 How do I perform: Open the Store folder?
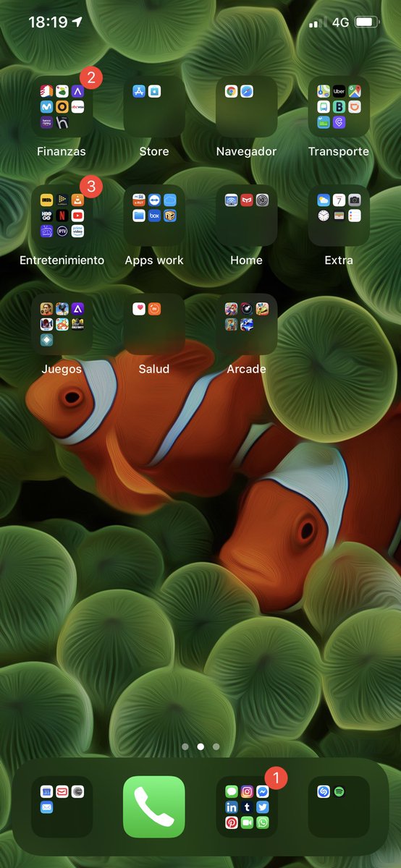(x=154, y=107)
